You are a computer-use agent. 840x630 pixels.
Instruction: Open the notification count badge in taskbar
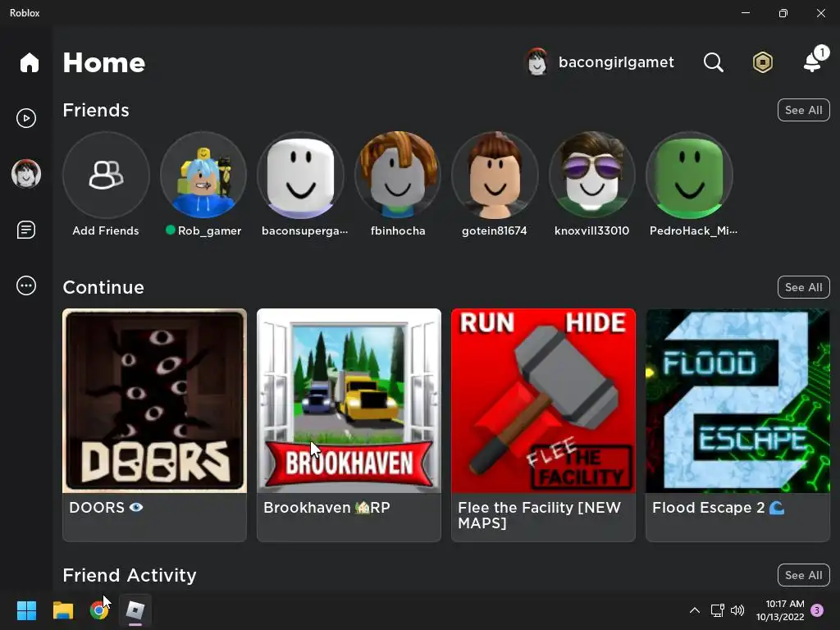coord(817,610)
